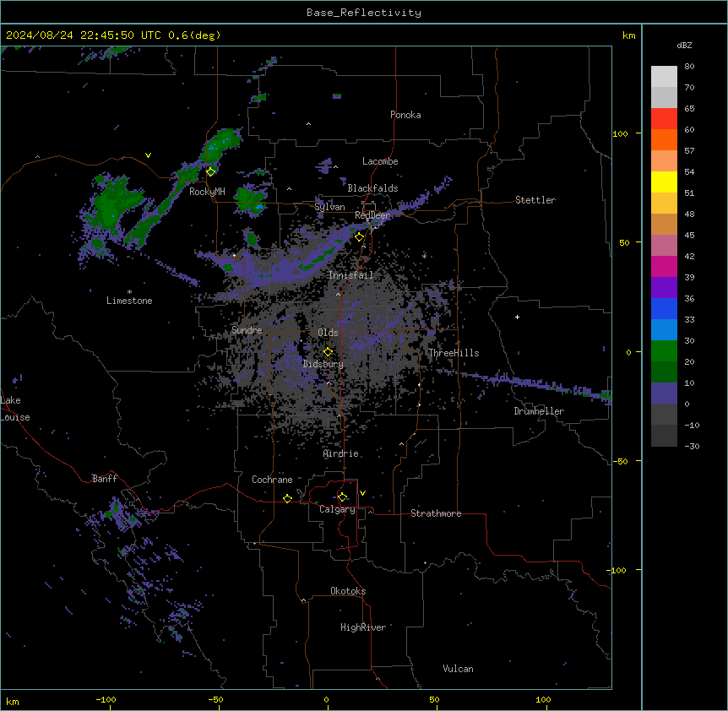The image size is (728, 711).
Task: Click the -100 tick on the bottom axis
Action: (x=106, y=699)
